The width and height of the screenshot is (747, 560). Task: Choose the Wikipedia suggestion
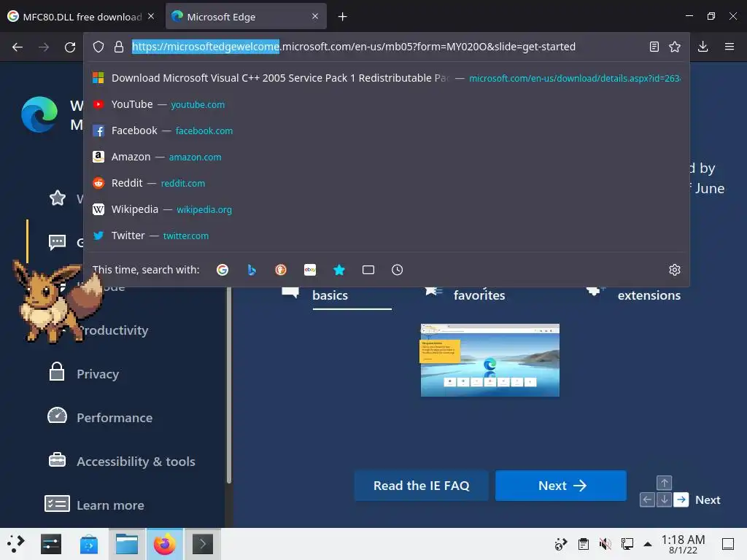(387, 209)
